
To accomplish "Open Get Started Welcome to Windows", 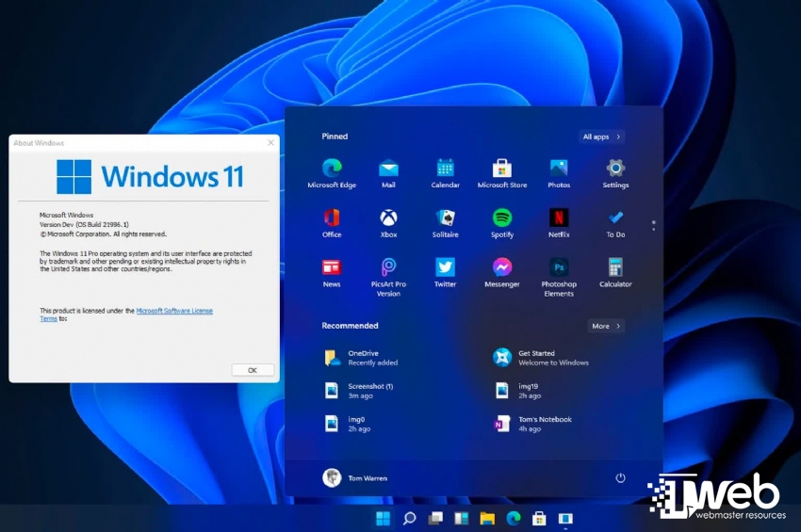I will pos(541,358).
